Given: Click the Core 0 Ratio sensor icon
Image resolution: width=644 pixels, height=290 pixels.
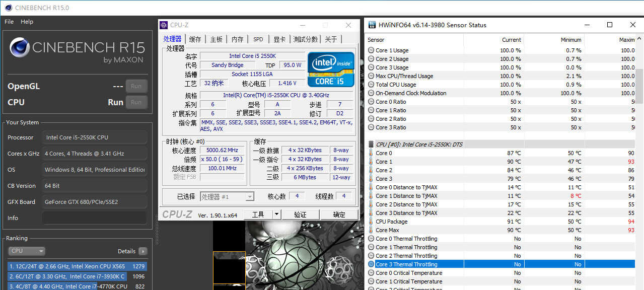Looking at the screenshot, I should (x=371, y=102).
